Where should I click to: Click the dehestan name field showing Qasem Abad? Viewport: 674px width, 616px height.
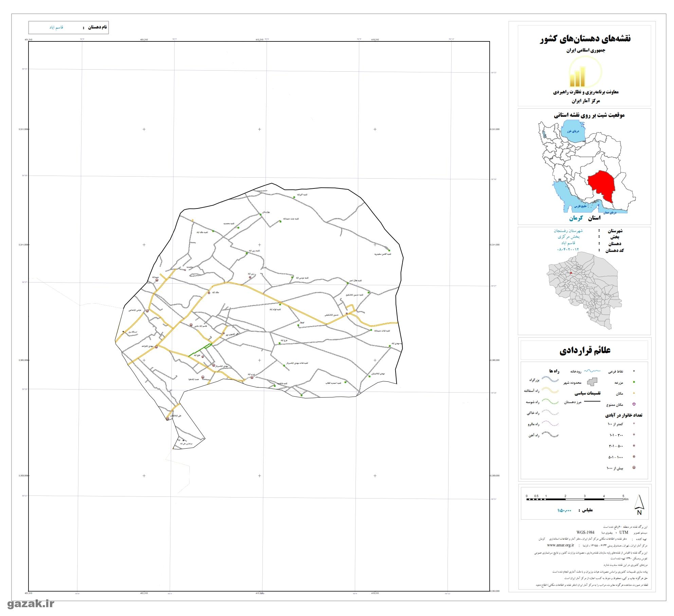(56, 27)
